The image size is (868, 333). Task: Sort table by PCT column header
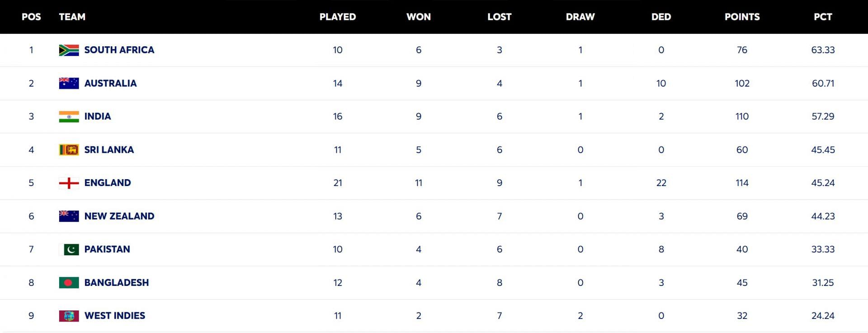tap(823, 17)
